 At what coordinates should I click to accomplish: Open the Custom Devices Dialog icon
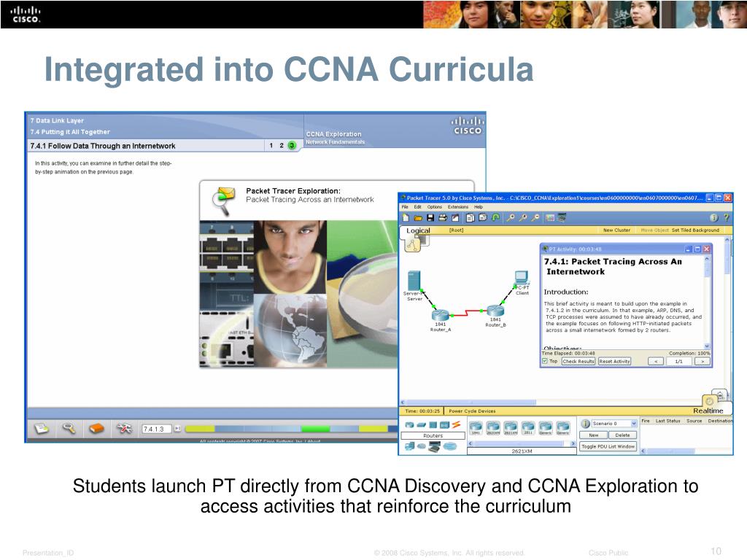562,217
